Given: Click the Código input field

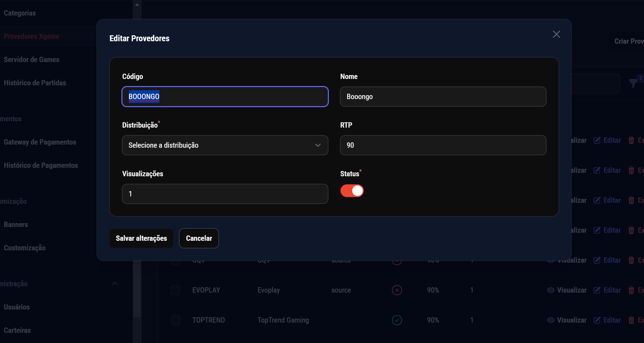Looking at the screenshot, I should tap(225, 97).
